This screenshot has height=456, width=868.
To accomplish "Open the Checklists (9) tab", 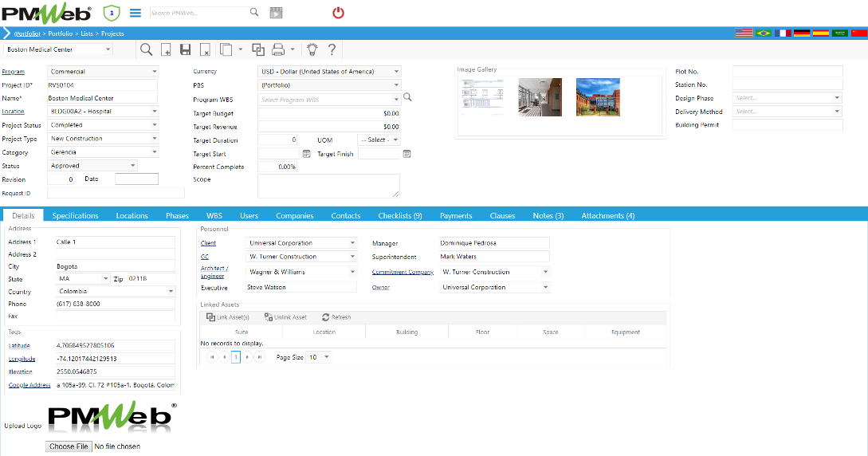I will 399,216.
